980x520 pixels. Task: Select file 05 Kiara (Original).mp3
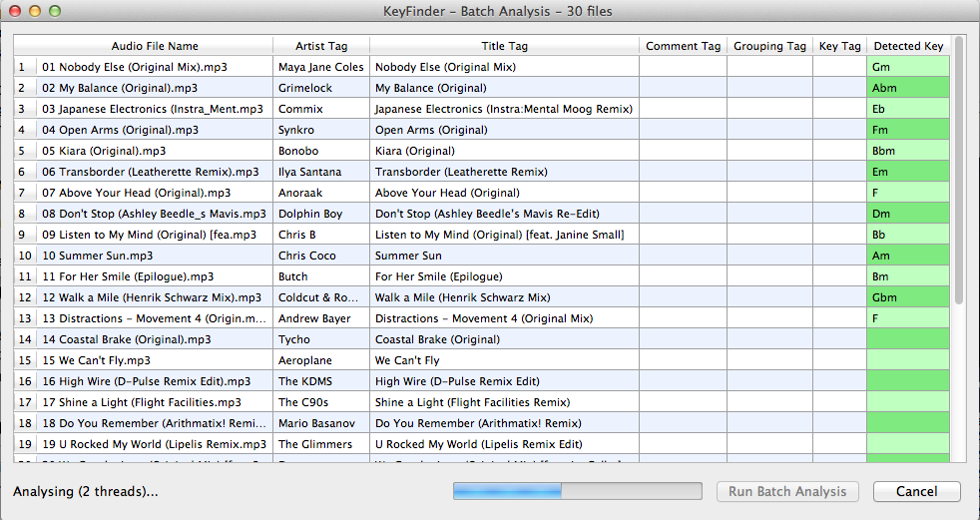[x=155, y=151]
